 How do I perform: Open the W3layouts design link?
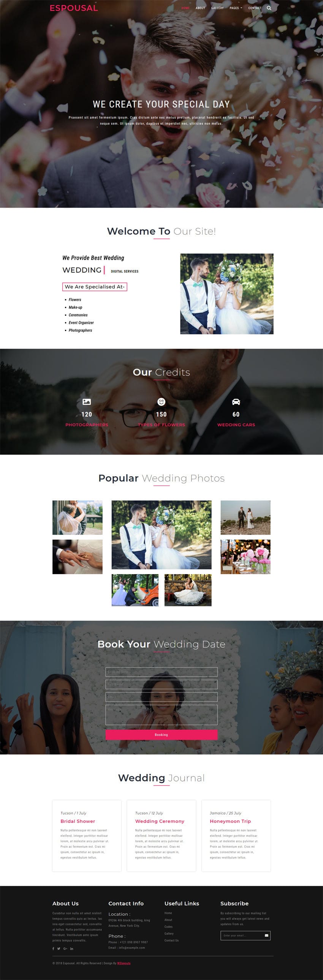click(124, 963)
